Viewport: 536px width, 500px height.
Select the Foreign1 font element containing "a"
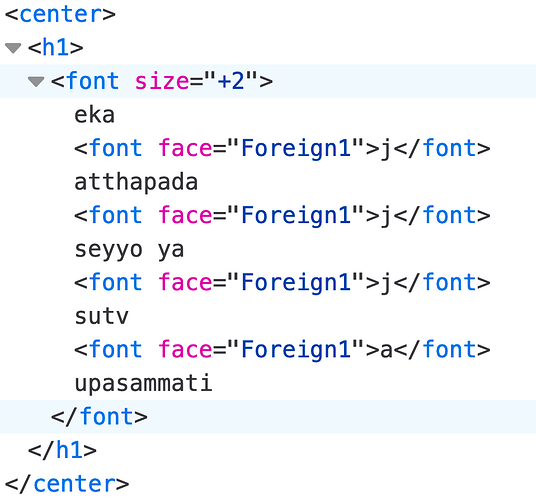click(282, 349)
